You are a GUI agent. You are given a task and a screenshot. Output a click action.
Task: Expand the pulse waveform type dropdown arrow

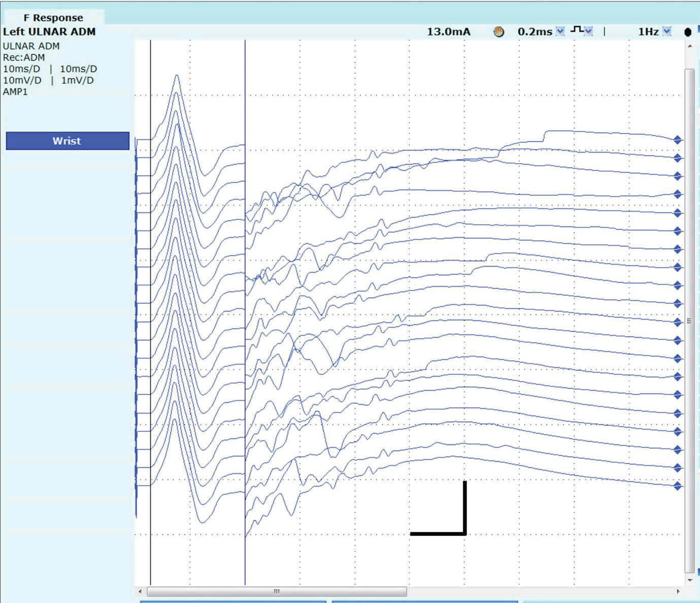click(588, 31)
